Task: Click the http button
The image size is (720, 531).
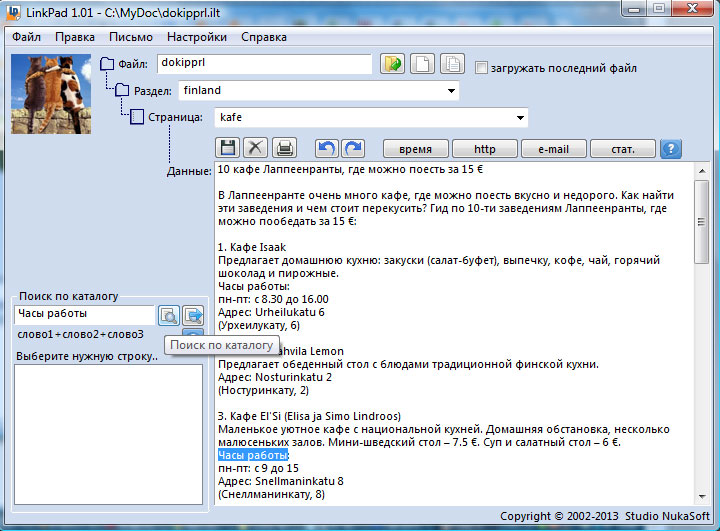Action: (x=485, y=149)
